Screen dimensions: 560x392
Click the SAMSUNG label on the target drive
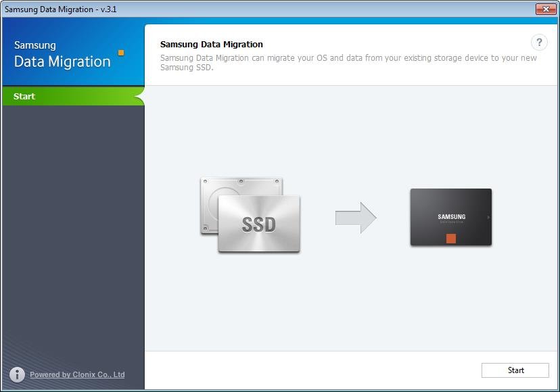coord(451,217)
